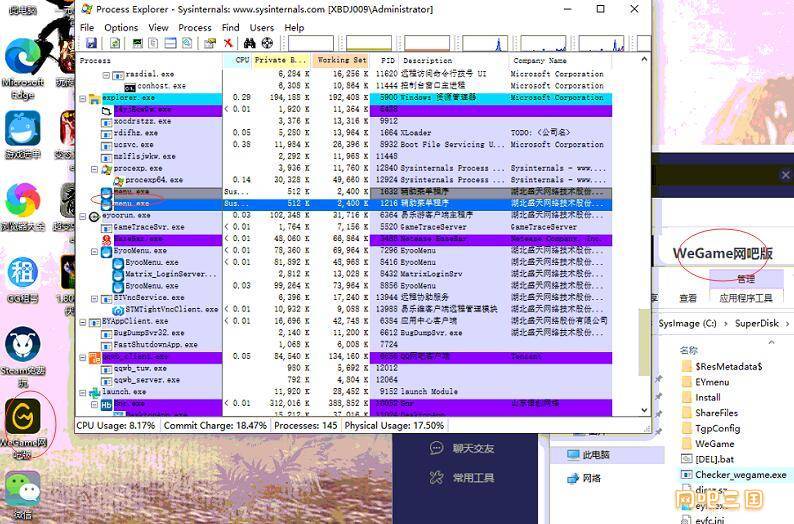Collapse the BYAppClient.exe tree node
The height and width of the screenshot is (524, 794).
point(83,321)
